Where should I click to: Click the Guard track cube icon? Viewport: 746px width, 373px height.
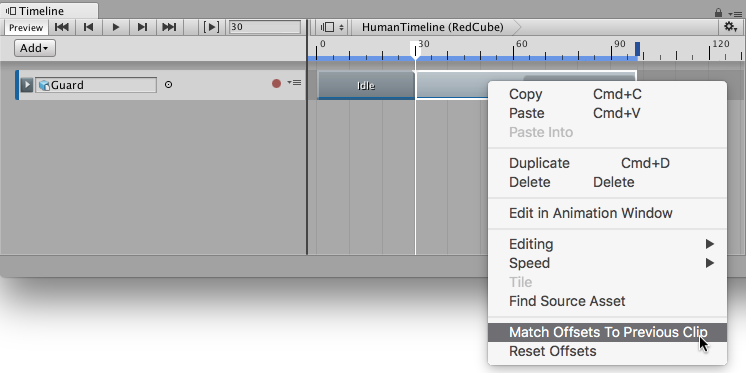44,85
